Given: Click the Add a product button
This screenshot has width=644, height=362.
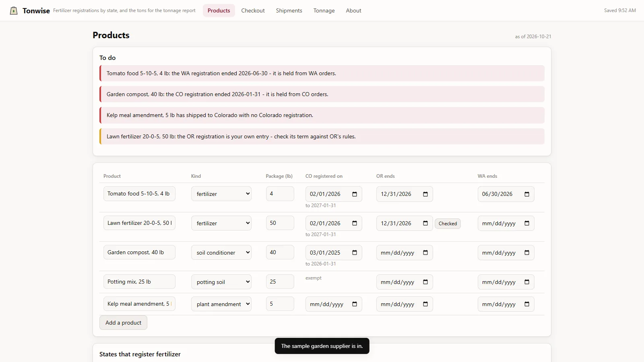Looking at the screenshot, I should coord(123,323).
